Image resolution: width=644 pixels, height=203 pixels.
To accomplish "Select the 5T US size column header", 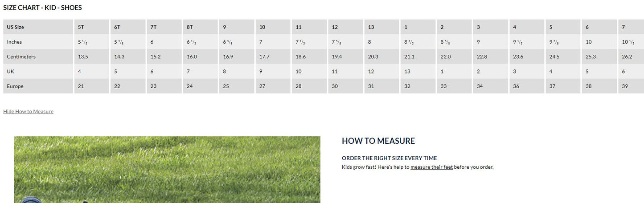I will pyautogui.click(x=81, y=27).
